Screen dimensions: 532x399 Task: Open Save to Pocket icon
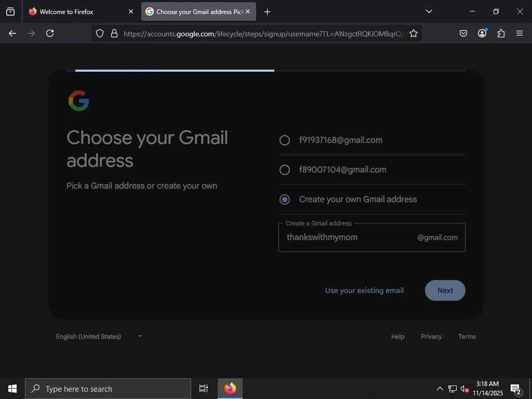tap(463, 33)
